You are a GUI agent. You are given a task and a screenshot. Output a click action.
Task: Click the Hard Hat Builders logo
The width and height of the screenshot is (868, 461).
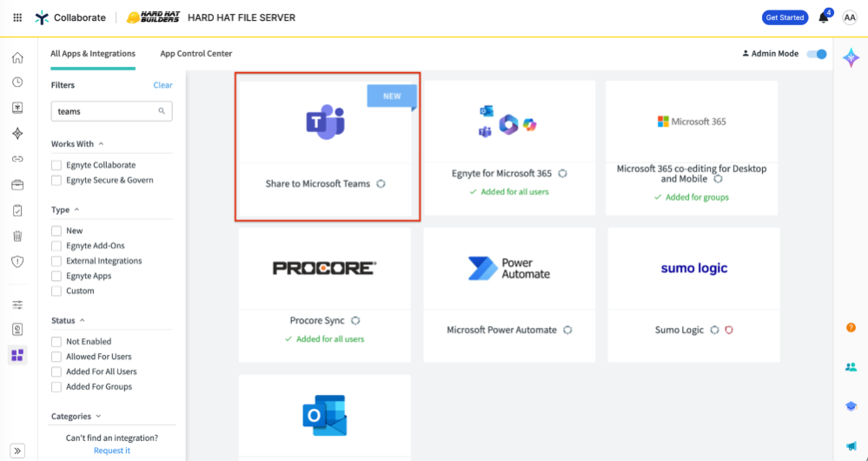tap(153, 17)
